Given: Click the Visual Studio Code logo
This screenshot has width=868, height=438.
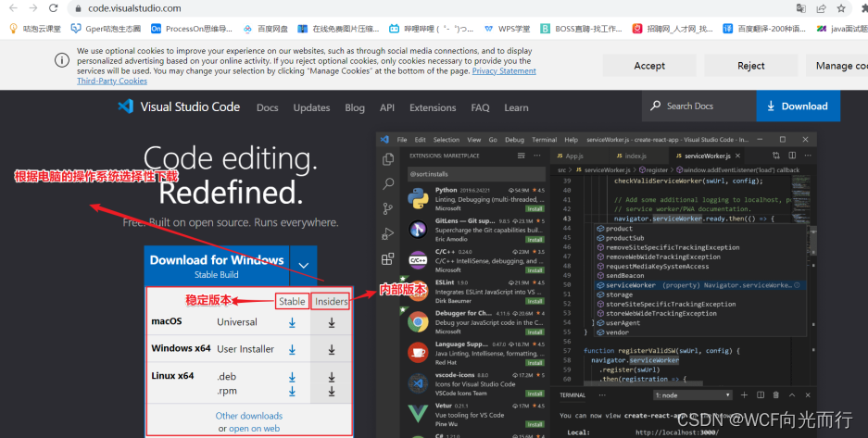Looking at the screenshot, I should 179,106.
